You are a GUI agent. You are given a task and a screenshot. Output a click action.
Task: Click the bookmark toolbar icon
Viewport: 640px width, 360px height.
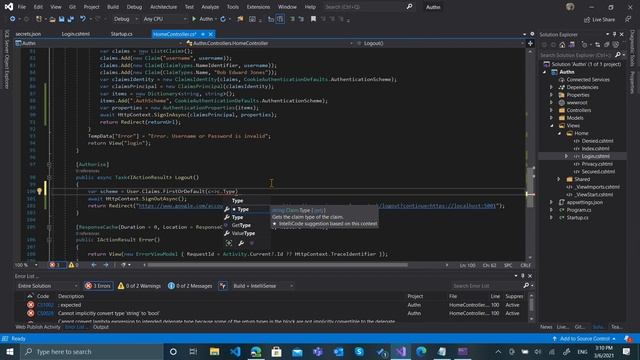click(313, 19)
